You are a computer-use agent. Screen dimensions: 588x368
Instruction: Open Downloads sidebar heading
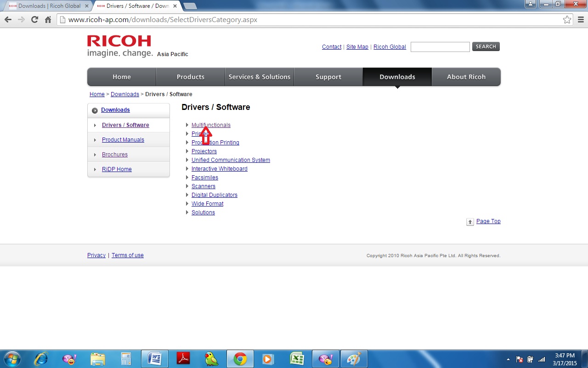pos(115,110)
